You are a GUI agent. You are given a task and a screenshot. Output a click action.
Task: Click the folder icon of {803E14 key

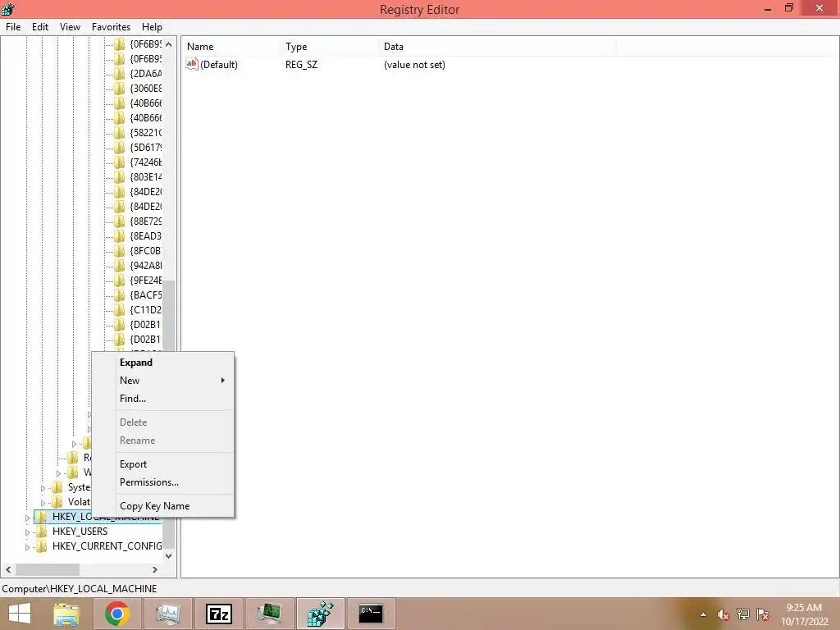120,177
